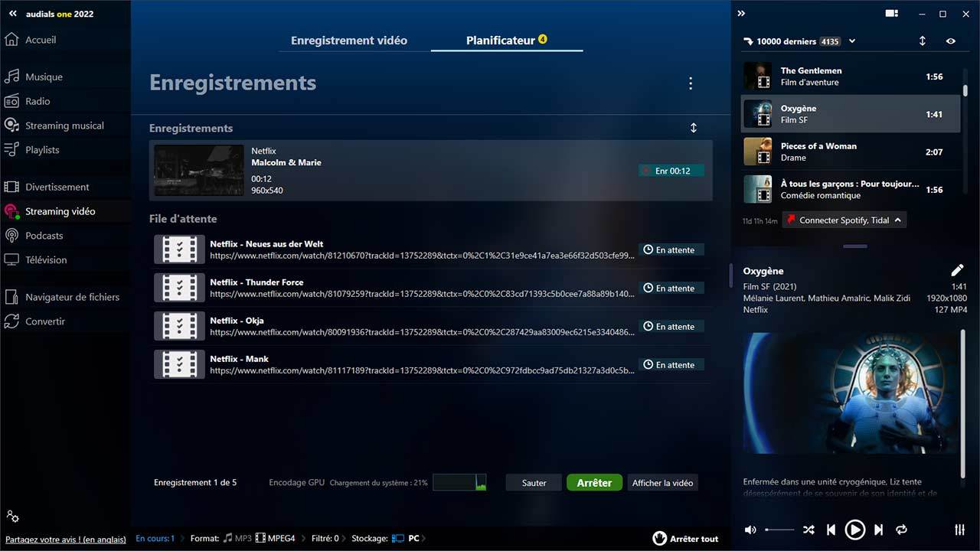Click the green Arrêter button

[594, 483]
